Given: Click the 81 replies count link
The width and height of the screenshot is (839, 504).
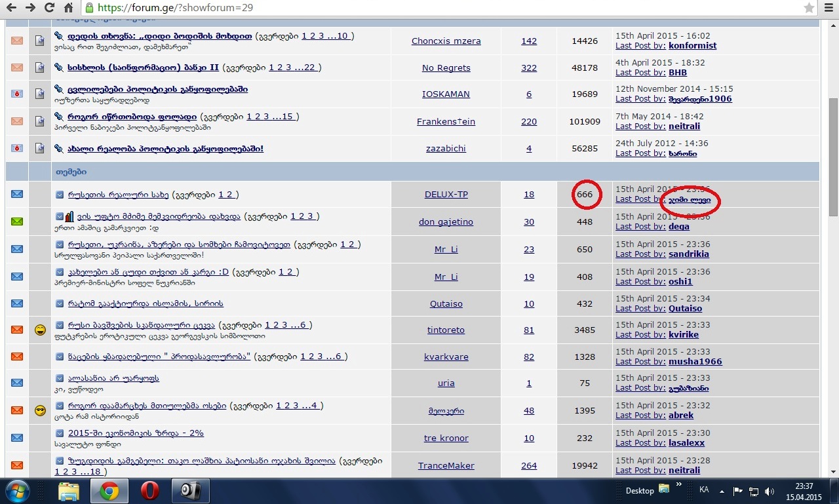Looking at the screenshot, I should point(529,330).
